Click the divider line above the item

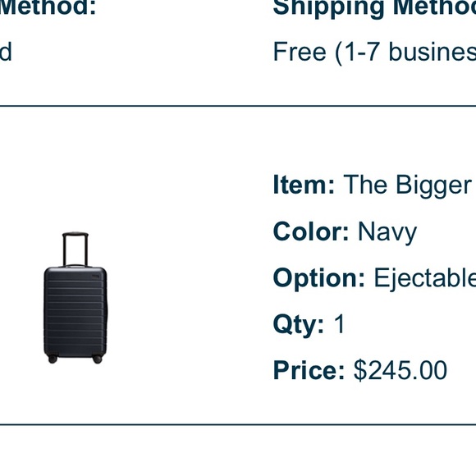tap(238, 106)
